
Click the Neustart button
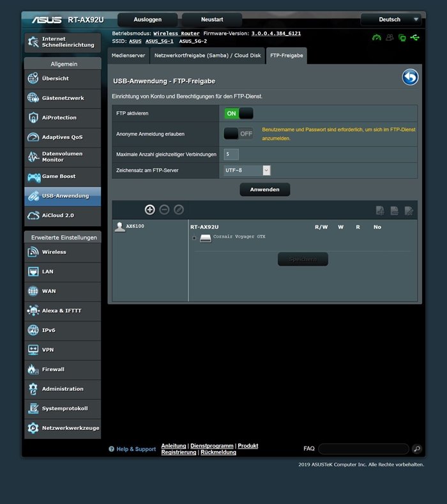212,20
